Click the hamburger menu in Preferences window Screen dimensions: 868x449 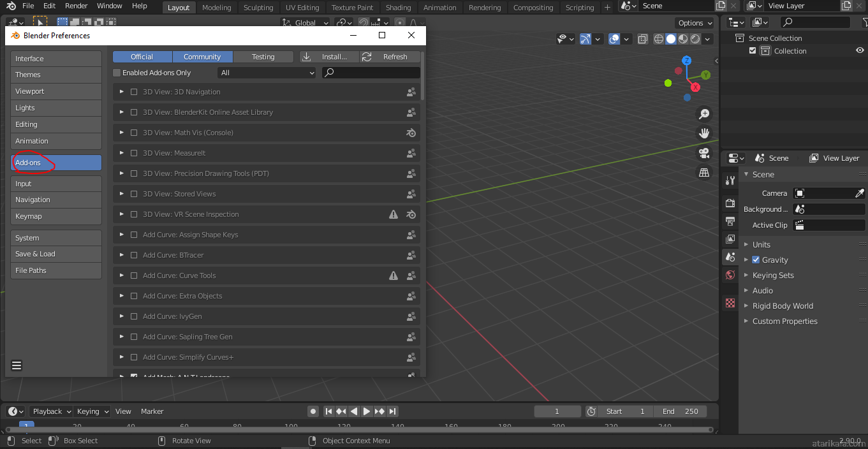pos(17,365)
